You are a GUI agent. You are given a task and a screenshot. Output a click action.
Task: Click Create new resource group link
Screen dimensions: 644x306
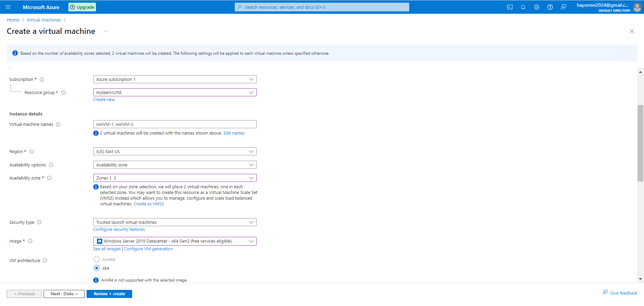pyautogui.click(x=104, y=100)
